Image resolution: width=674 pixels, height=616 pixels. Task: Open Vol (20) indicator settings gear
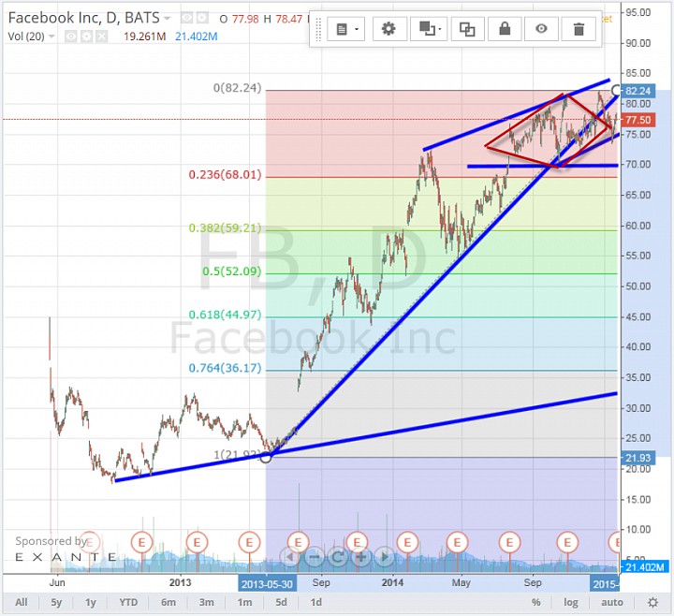tap(86, 37)
